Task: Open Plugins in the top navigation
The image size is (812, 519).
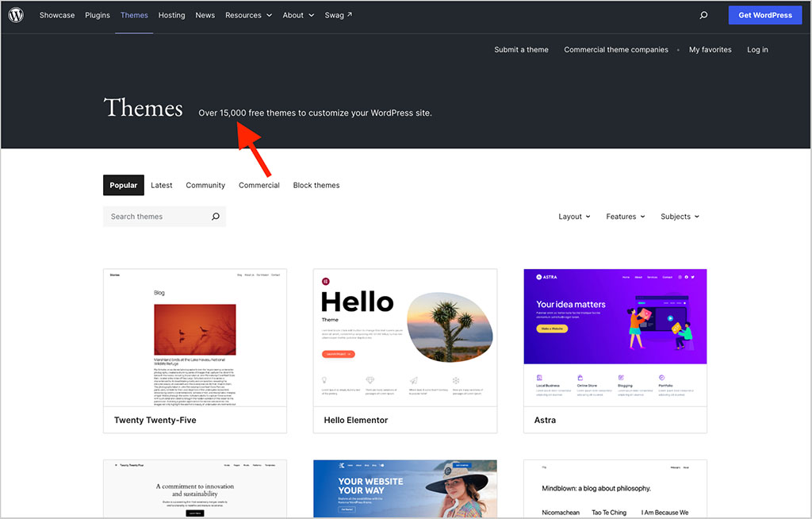Action: [98, 15]
